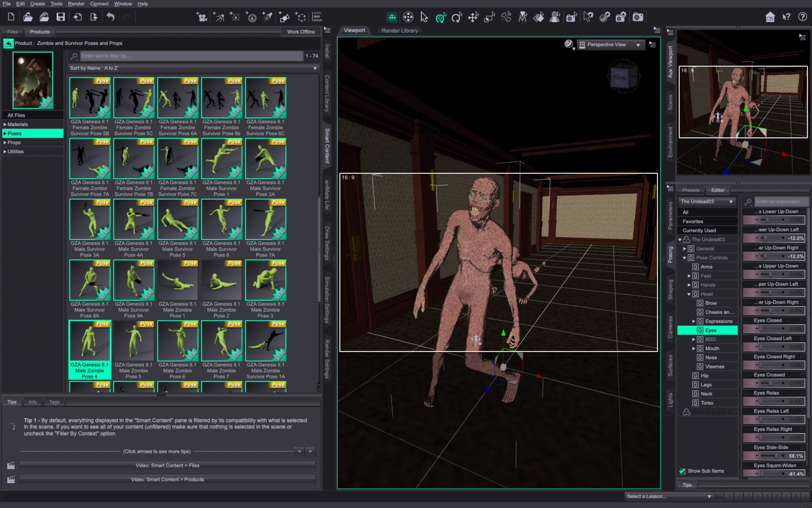
Task: Select the Universal tool (active teal)
Action: point(441,17)
